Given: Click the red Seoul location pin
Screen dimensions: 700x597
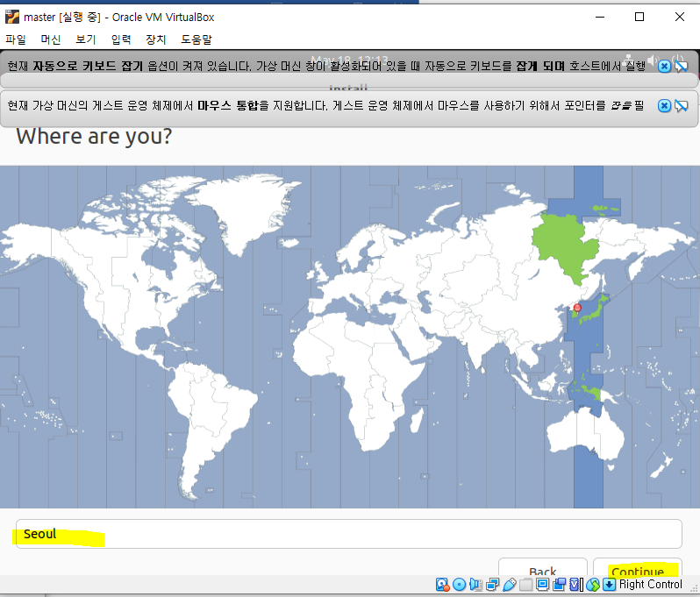Looking at the screenshot, I should 577,308.
